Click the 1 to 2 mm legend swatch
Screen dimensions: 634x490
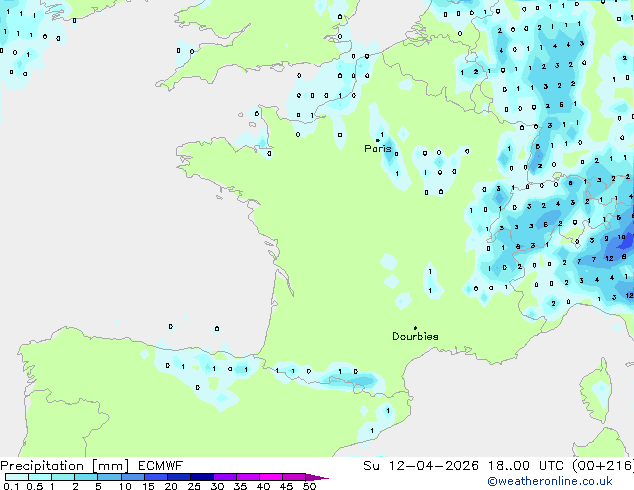point(63,477)
